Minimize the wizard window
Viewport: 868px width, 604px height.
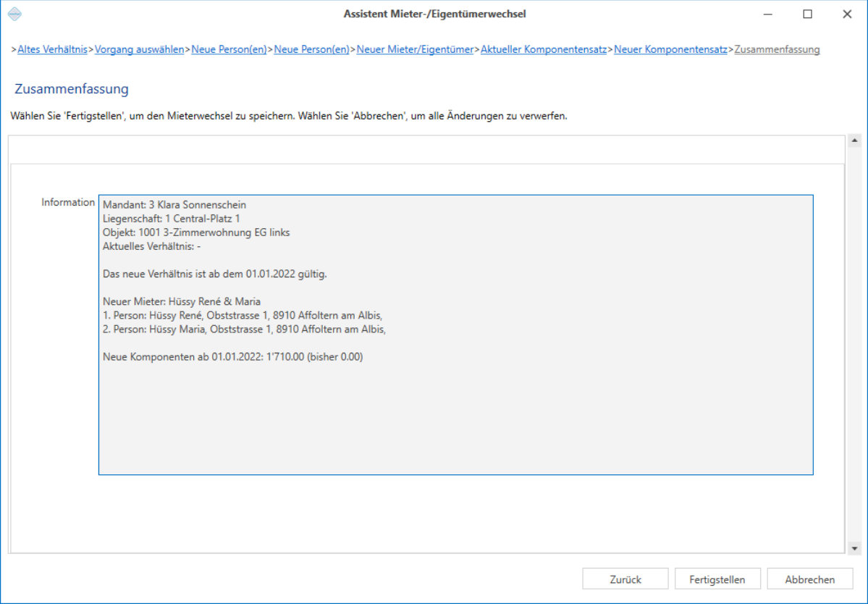click(768, 14)
